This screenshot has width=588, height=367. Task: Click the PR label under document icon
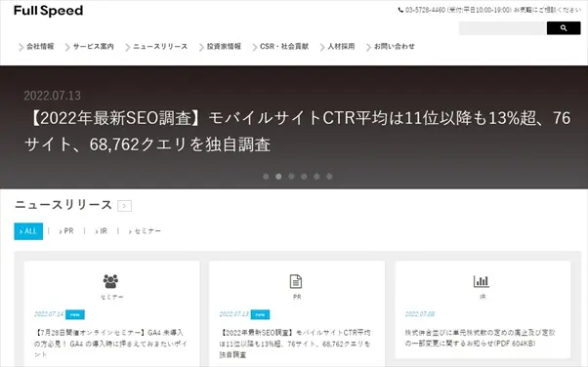pyautogui.click(x=297, y=297)
